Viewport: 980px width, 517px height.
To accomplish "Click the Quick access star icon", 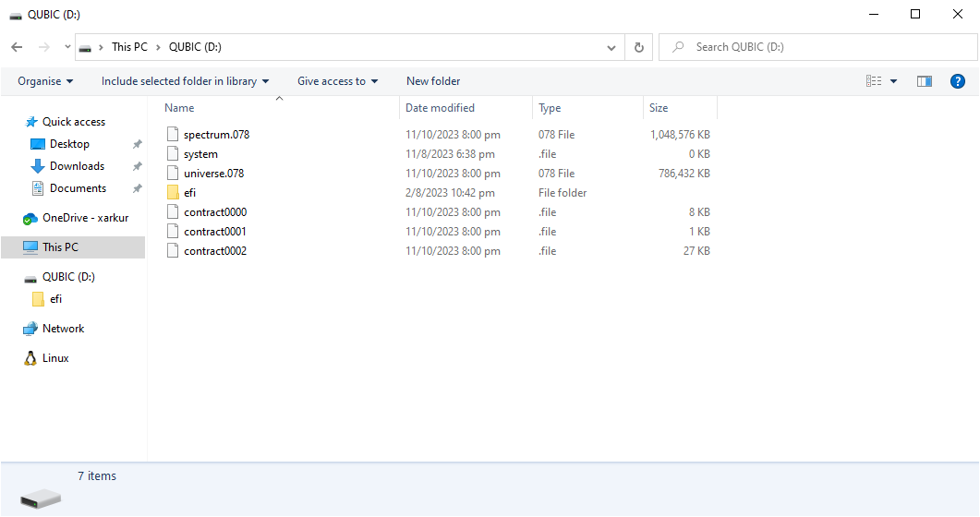I will click(x=30, y=122).
